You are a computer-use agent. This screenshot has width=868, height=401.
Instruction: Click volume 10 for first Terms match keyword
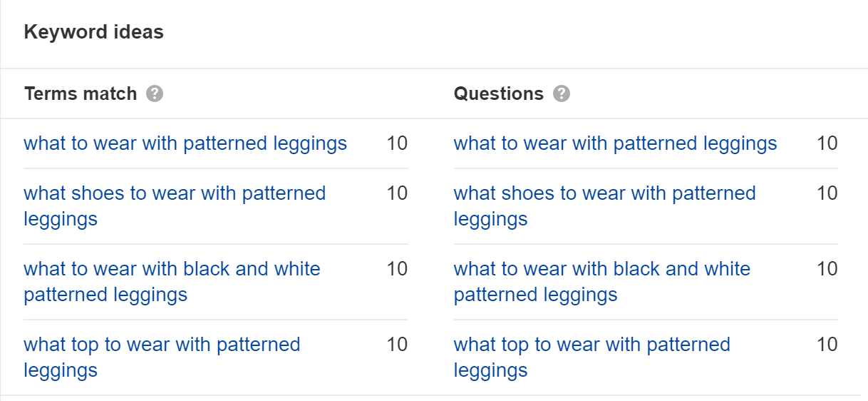[397, 143]
